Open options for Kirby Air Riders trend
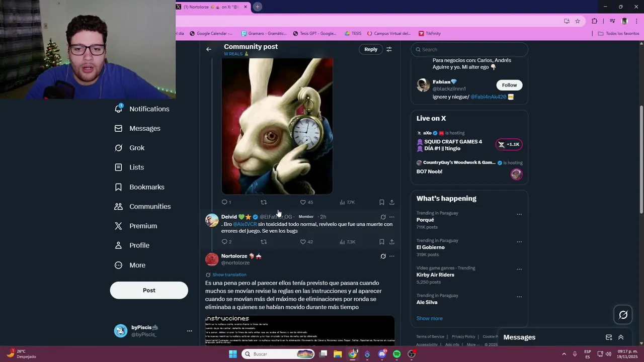644x362 pixels. point(519,269)
